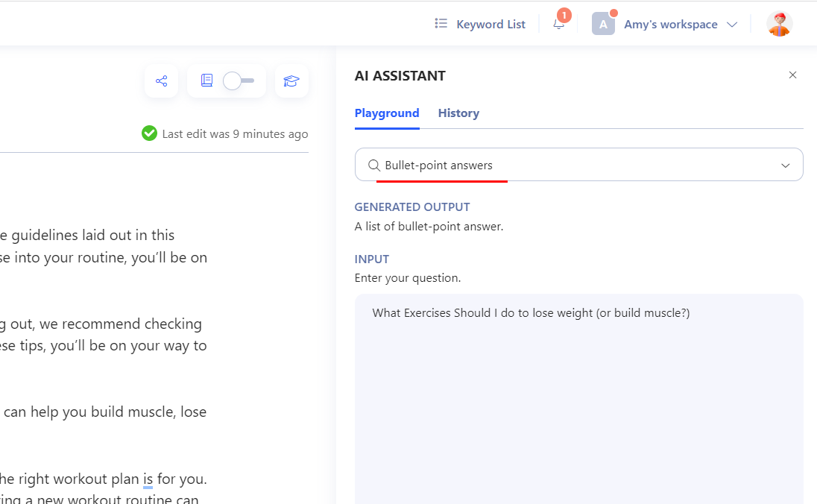Click the search icon in Bullet-point answers field
The image size is (817, 504).
point(373,165)
